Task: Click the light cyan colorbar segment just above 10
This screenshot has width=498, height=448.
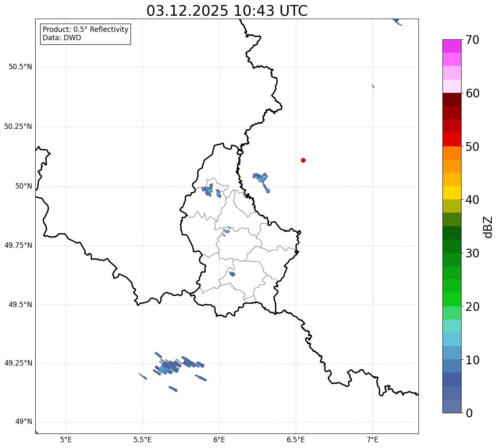Action: point(452,353)
